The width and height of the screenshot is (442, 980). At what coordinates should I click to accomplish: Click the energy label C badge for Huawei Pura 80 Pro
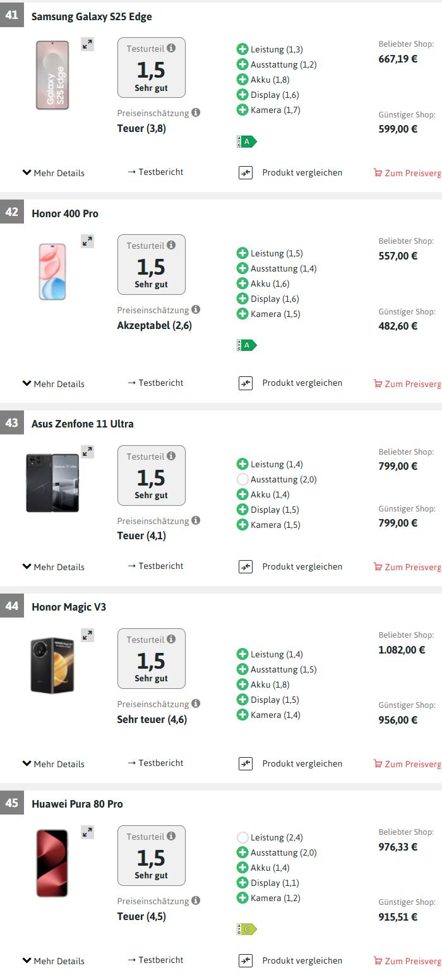click(246, 929)
